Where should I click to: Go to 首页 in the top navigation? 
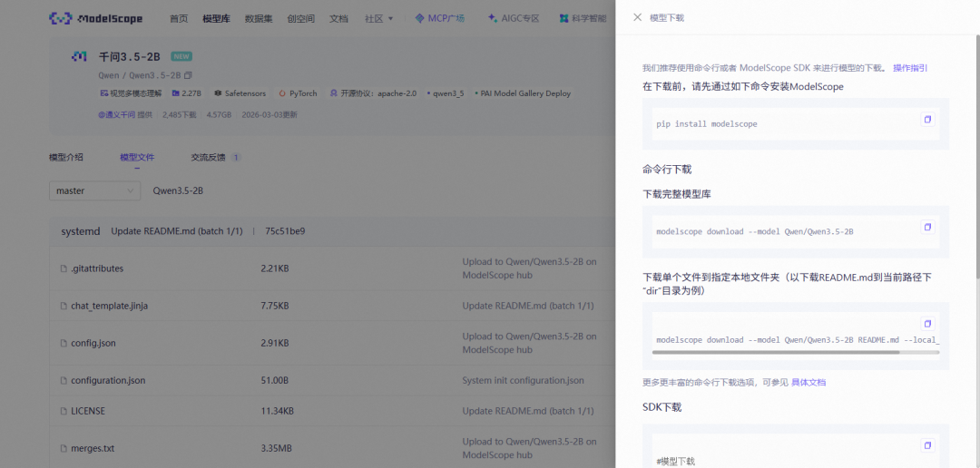(x=179, y=19)
